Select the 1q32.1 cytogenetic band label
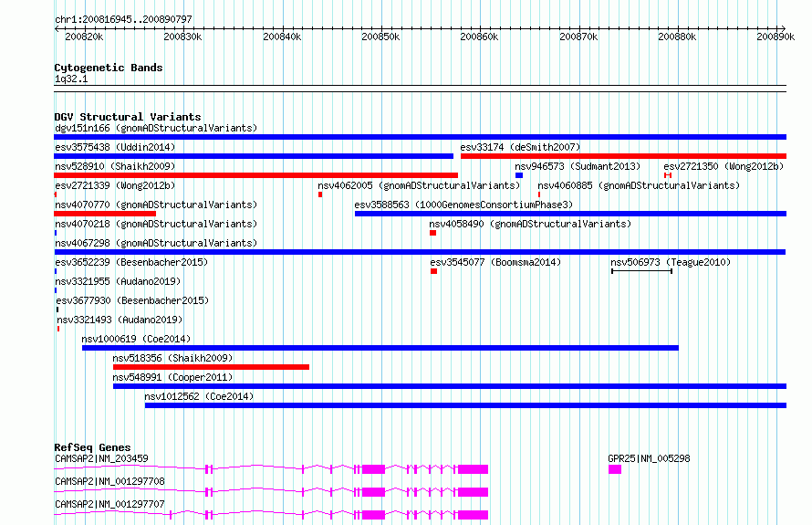 point(71,79)
